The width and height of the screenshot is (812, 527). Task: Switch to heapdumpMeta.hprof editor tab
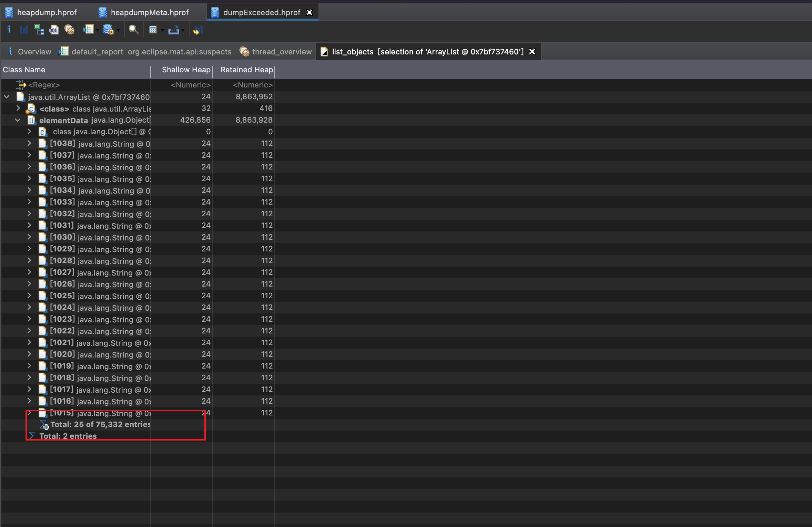(143, 12)
